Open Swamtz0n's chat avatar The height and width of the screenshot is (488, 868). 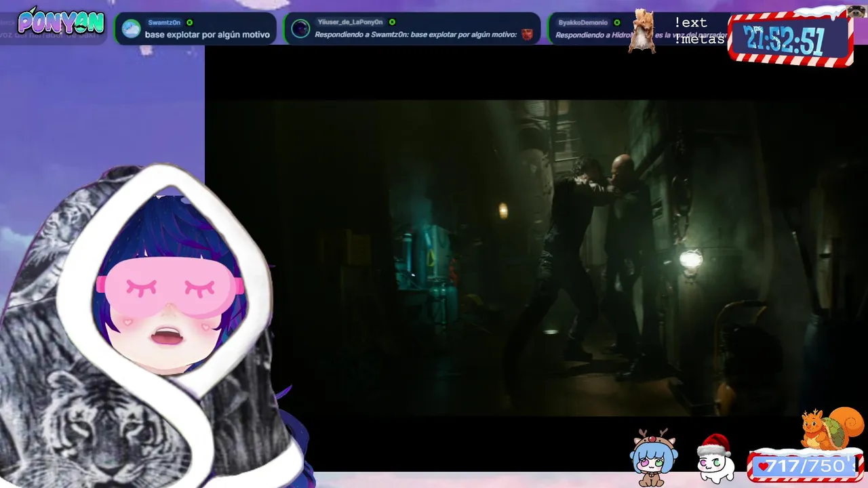[131, 28]
